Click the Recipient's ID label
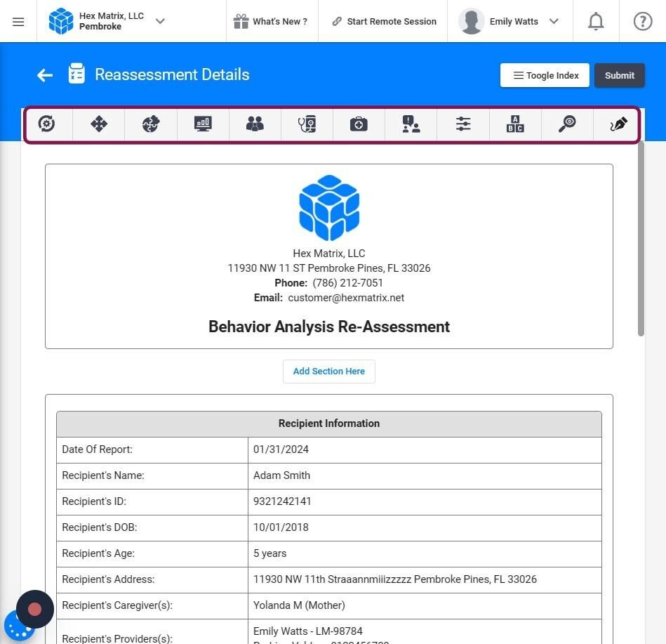This screenshot has height=644, width=666. pyautogui.click(x=94, y=501)
